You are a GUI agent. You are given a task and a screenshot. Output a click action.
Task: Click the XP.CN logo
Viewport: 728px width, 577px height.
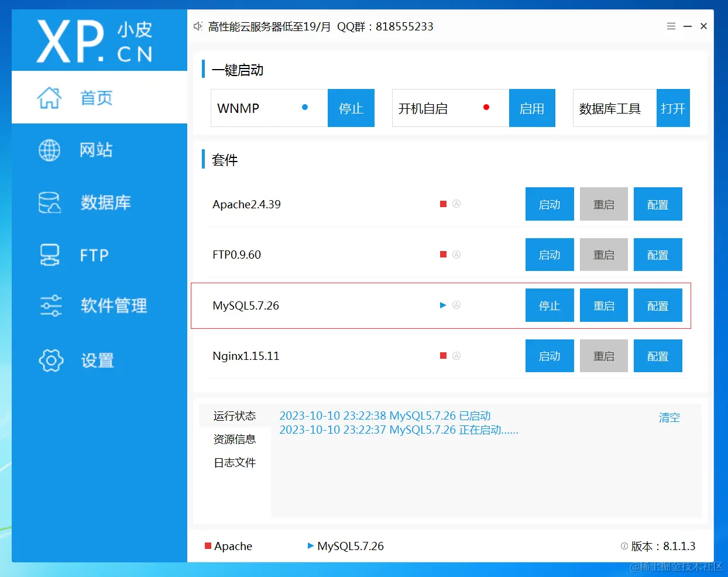point(95,42)
